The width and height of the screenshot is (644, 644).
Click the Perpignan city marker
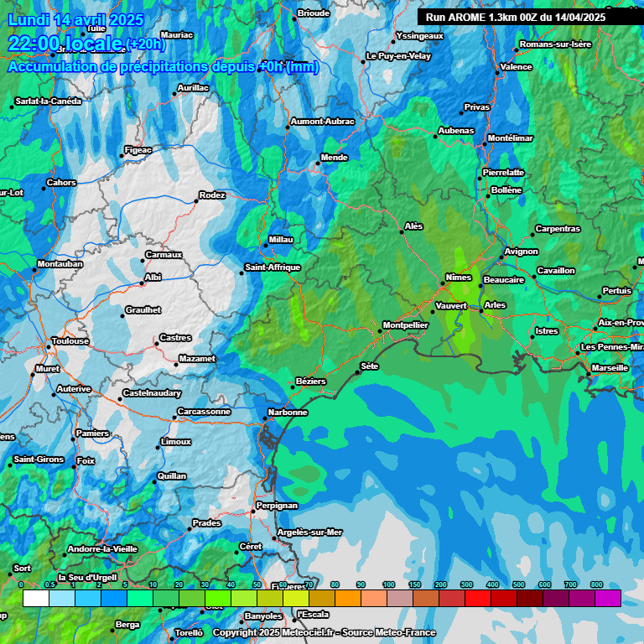click(253, 512)
